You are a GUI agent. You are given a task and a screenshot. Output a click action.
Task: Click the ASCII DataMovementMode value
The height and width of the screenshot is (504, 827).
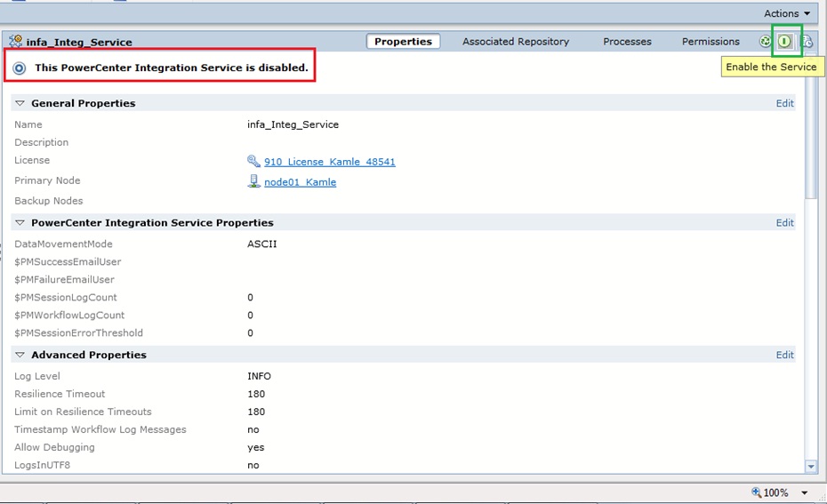[261, 244]
